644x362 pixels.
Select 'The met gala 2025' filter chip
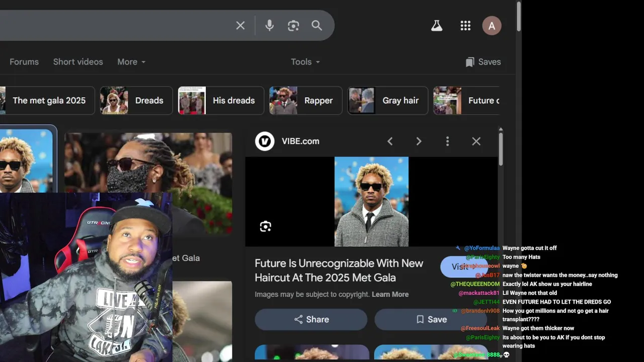click(x=47, y=101)
